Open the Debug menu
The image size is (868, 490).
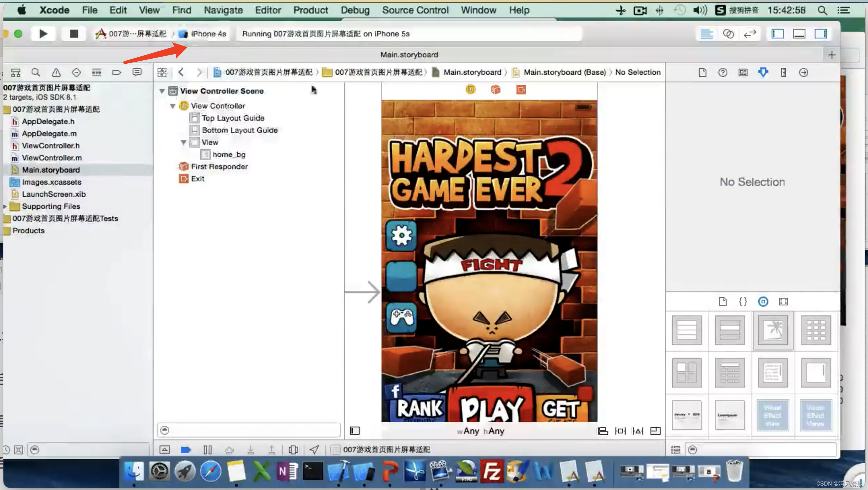(355, 10)
